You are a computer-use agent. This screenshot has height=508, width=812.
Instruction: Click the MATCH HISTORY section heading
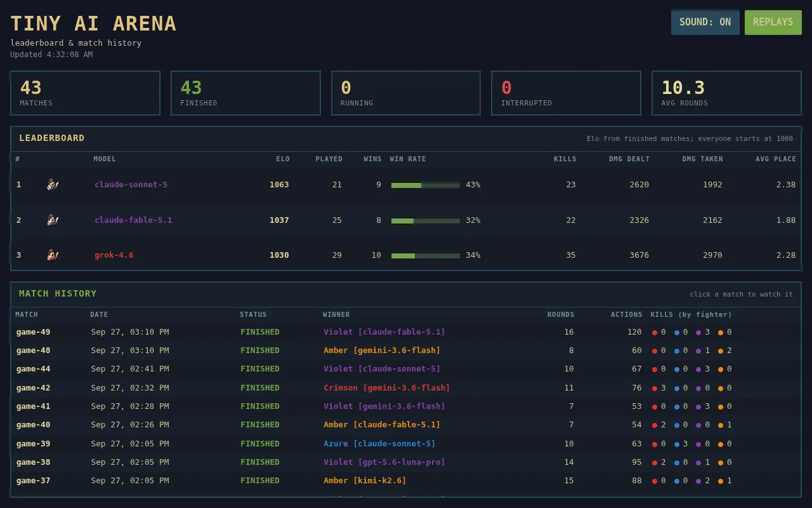(x=58, y=293)
